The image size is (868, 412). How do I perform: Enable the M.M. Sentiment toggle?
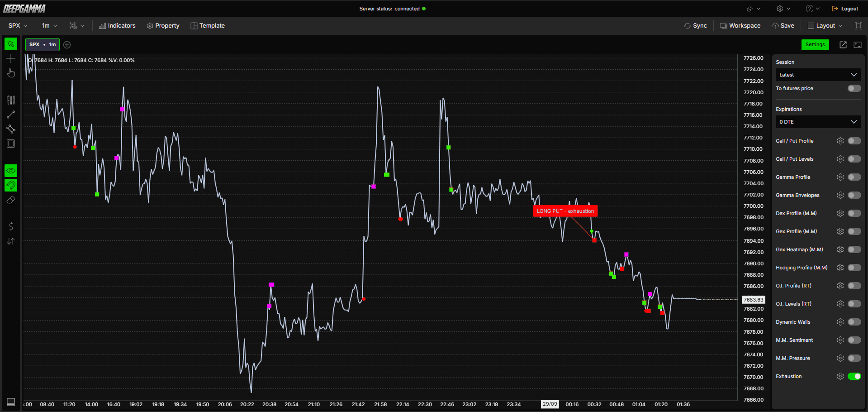click(x=854, y=340)
